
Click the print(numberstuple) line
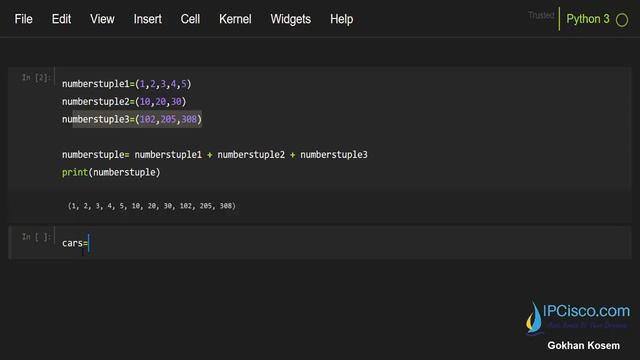click(x=111, y=173)
